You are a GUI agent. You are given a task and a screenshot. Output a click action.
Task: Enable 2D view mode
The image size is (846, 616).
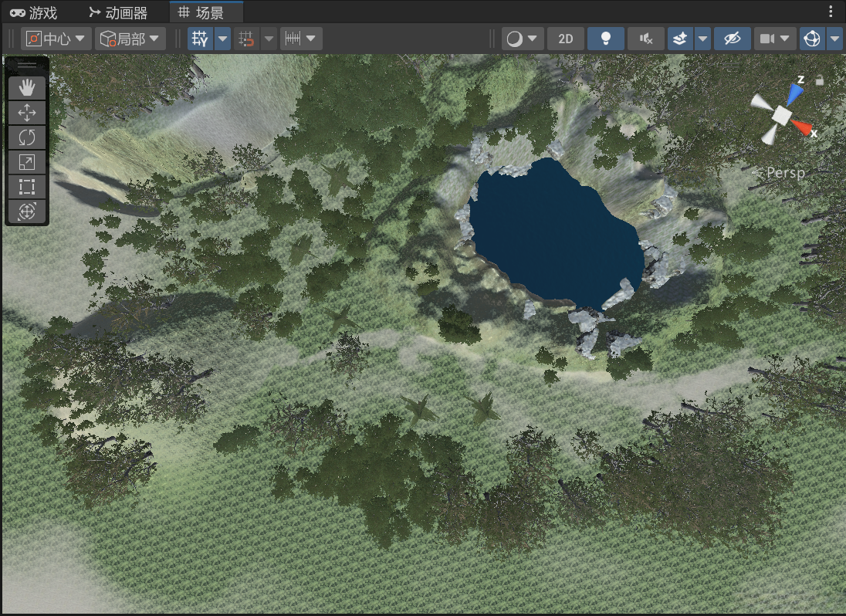(566, 39)
